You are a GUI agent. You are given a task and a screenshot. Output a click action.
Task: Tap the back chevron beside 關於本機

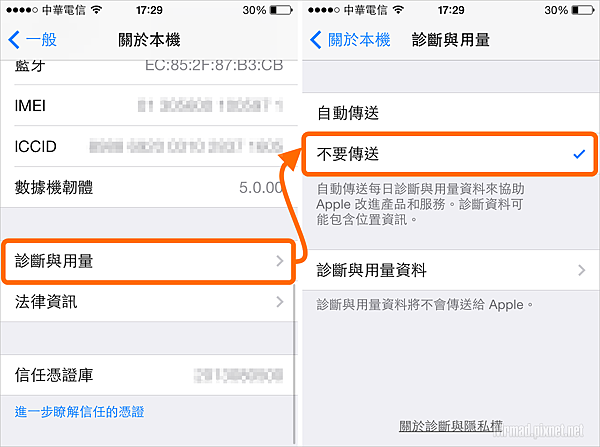pyautogui.click(x=316, y=40)
